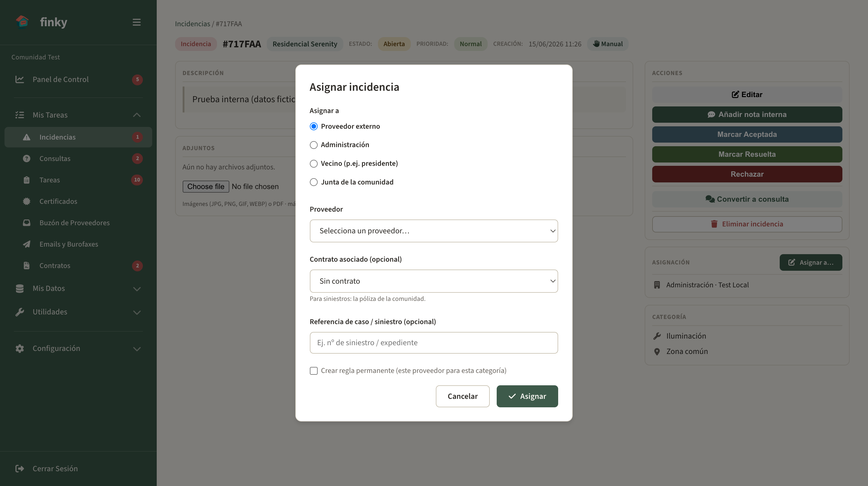This screenshot has width=868, height=486.
Task: Click the Asignar confirm button
Action: click(527, 396)
